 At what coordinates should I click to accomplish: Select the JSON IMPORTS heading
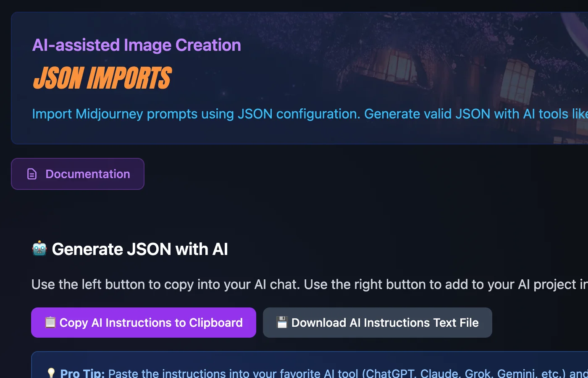tap(102, 78)
